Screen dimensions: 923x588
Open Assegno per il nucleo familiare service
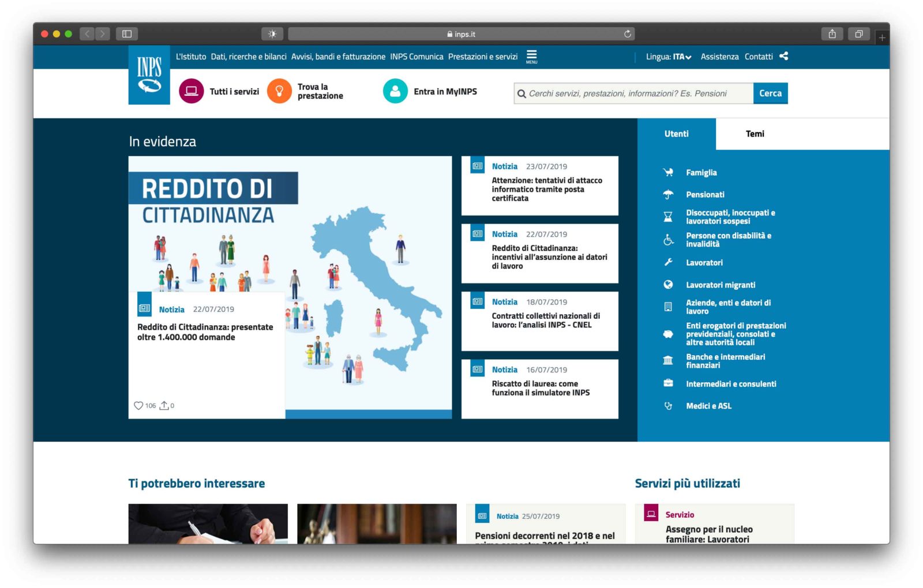coord(709,534)
